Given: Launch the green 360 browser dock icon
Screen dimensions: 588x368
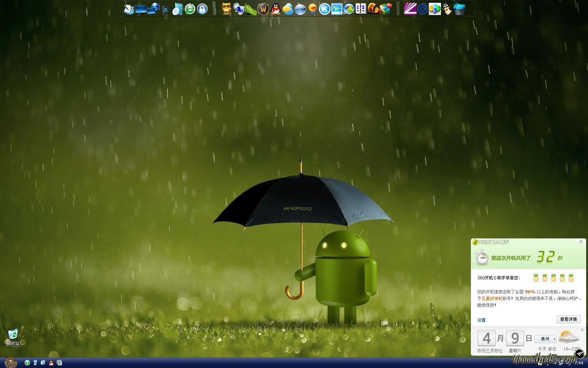Looking at the screenshot, I should (190, 9).
